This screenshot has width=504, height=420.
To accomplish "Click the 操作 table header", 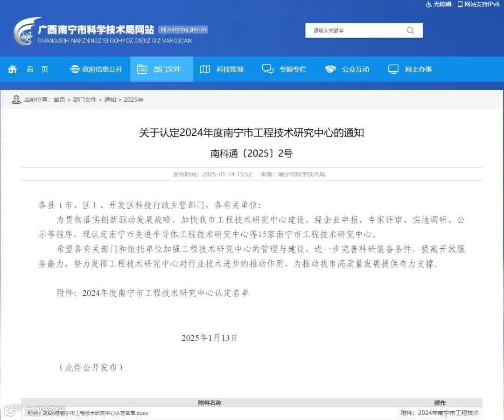I will [x=440, y=403].
